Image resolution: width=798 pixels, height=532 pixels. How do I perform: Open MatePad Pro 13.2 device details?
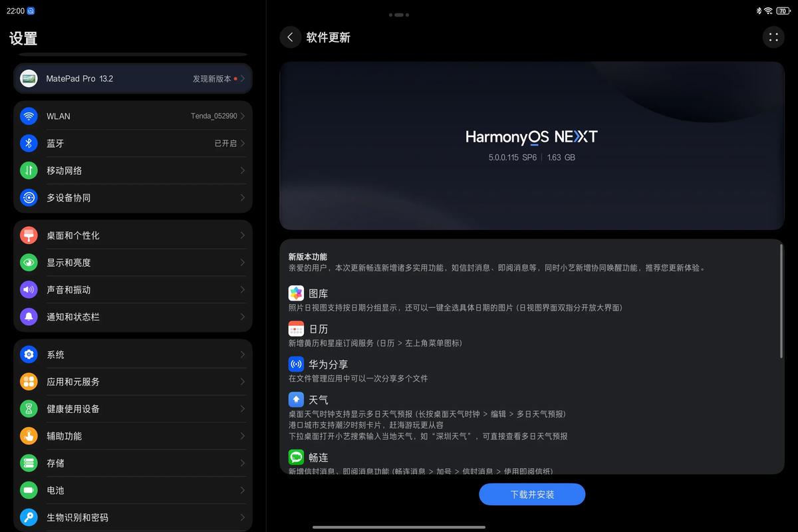click(x=132, y=78)
